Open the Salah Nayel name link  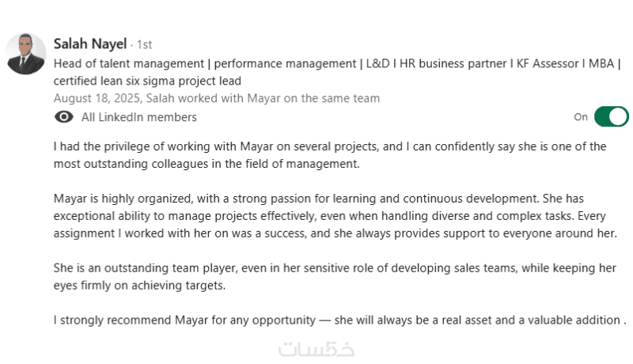89,44
